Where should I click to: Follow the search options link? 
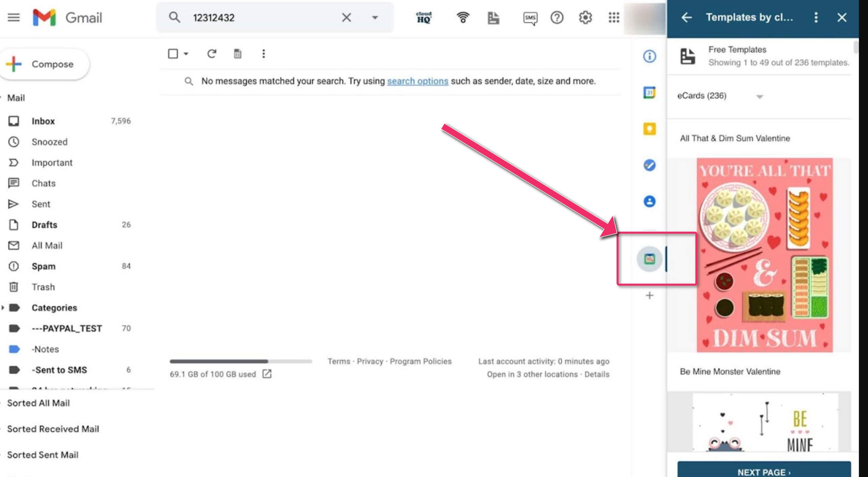point(417,81)
